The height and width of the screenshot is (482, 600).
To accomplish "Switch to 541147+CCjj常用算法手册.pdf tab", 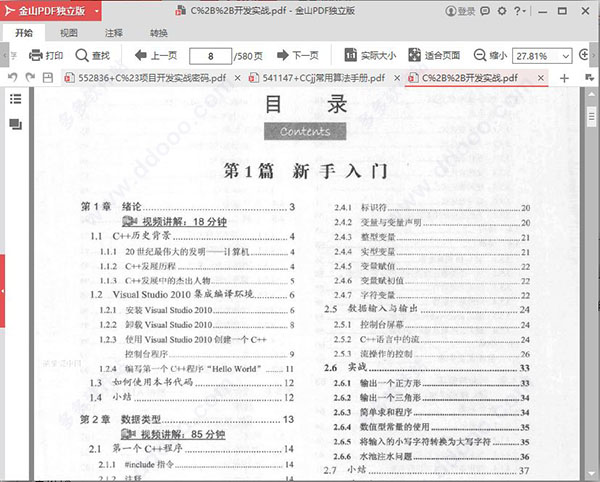I will (x=317, y=78).
